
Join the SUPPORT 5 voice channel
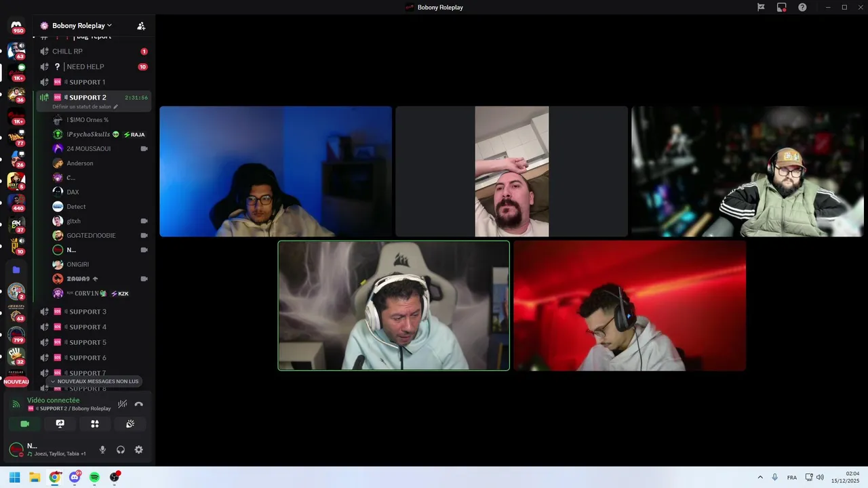(94, 342)
